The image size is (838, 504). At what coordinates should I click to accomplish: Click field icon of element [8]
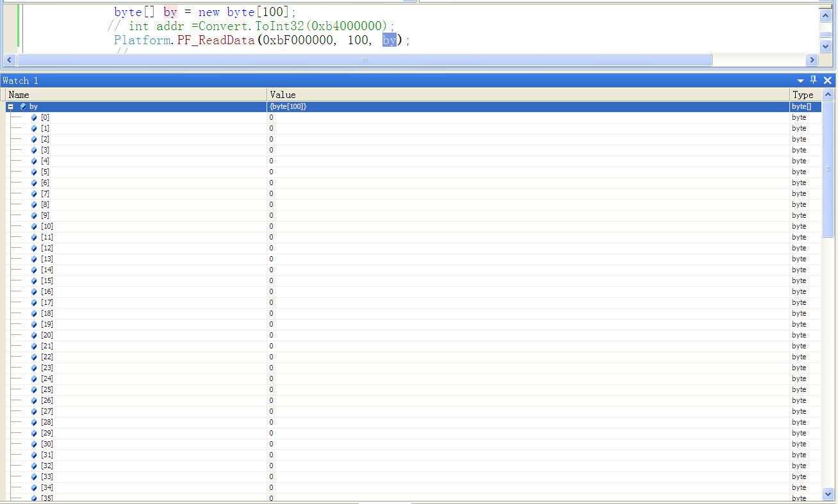coord(34,204)
